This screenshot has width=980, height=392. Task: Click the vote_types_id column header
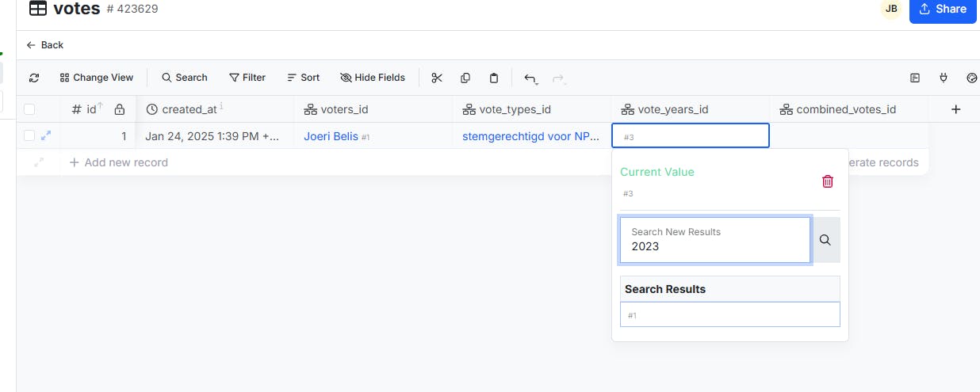pos(532,109)
